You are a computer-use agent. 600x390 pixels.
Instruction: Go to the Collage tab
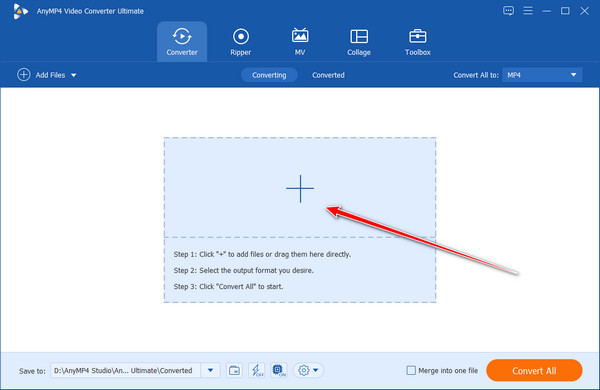tap(359, 42)
